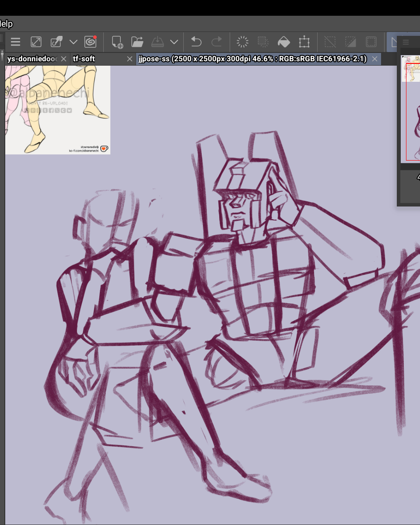Activate the Scale/Rotate transform icon
The image size is (420, 525).
point(304,42)
